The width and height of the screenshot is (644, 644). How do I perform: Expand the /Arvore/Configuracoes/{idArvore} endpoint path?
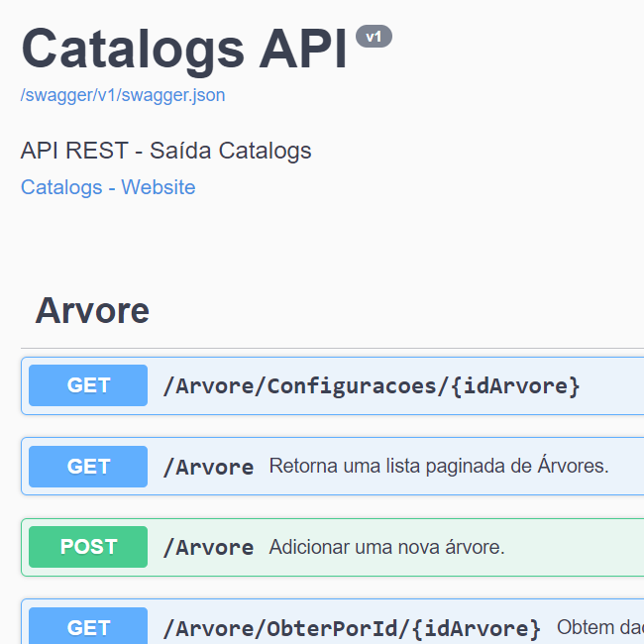tap(371, 385)
